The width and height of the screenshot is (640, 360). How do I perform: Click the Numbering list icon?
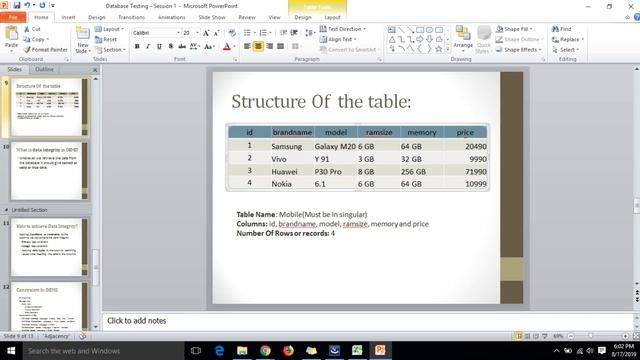point(263,33)
